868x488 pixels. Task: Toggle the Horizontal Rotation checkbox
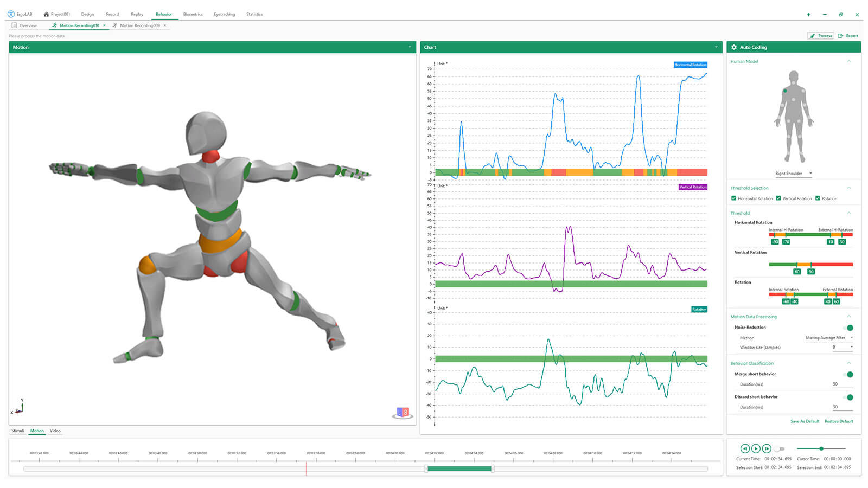coord(733,198)
